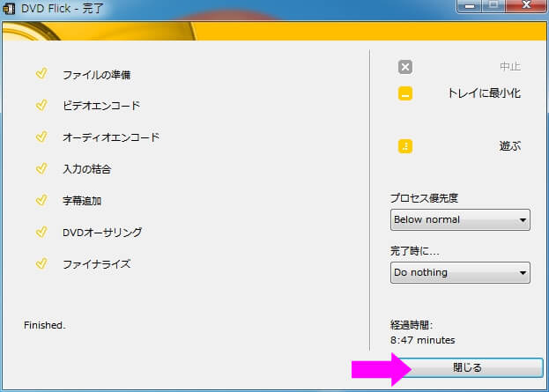Click the トレイに最小化 label

point(484,93)
